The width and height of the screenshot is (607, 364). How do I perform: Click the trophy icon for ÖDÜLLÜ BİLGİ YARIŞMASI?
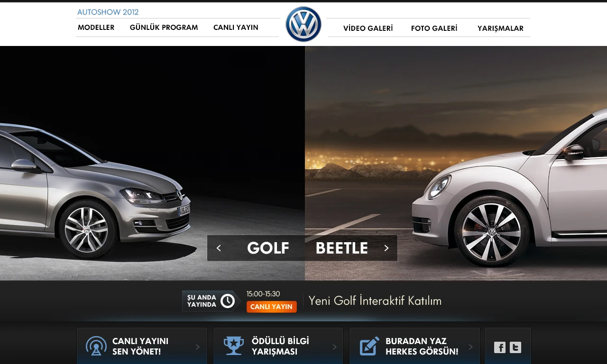[233, 346]
